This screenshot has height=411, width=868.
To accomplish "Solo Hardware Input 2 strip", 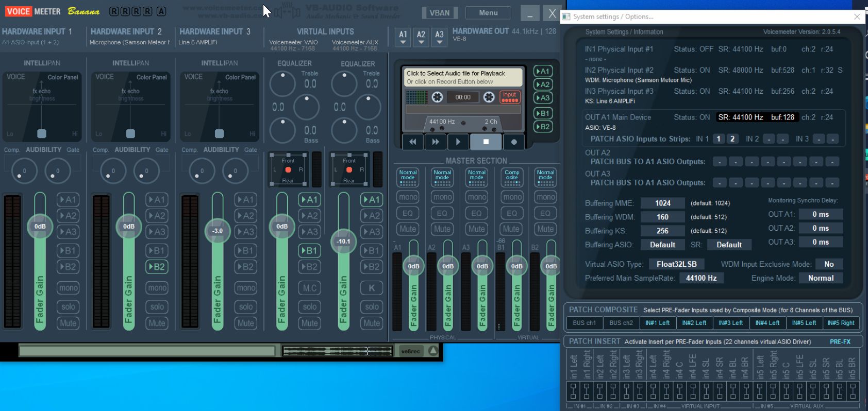I will tap(157, 307).
